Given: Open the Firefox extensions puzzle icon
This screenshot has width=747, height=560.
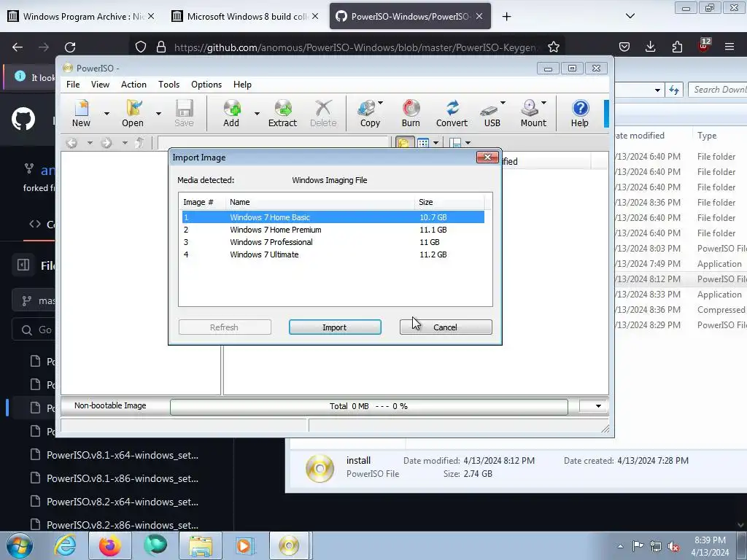Looking at the screenshot, I should 677,47.
